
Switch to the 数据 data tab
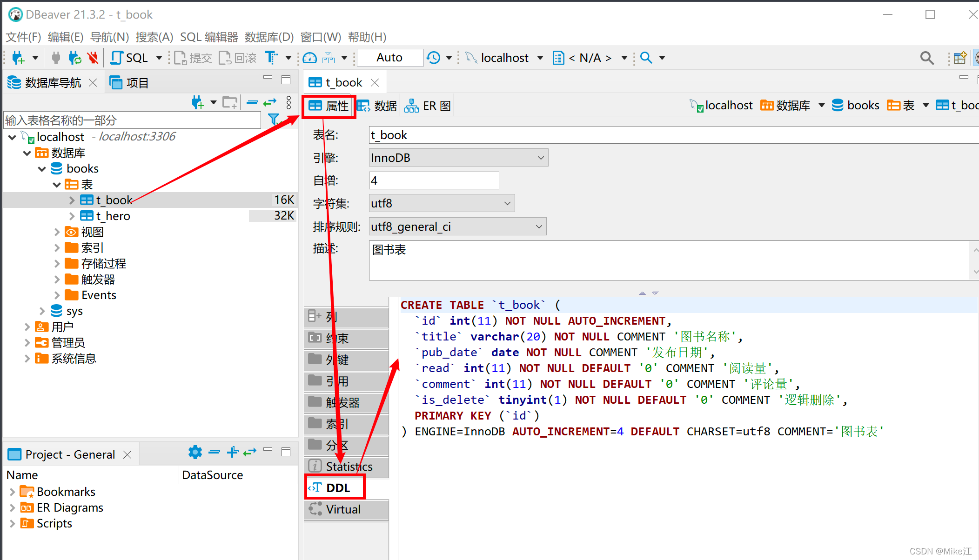378,106
